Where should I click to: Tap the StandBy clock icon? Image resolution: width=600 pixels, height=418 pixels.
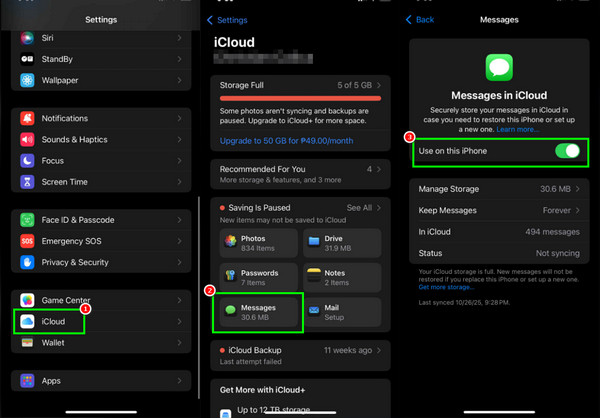pyautogui.click(x=27, y=59)
